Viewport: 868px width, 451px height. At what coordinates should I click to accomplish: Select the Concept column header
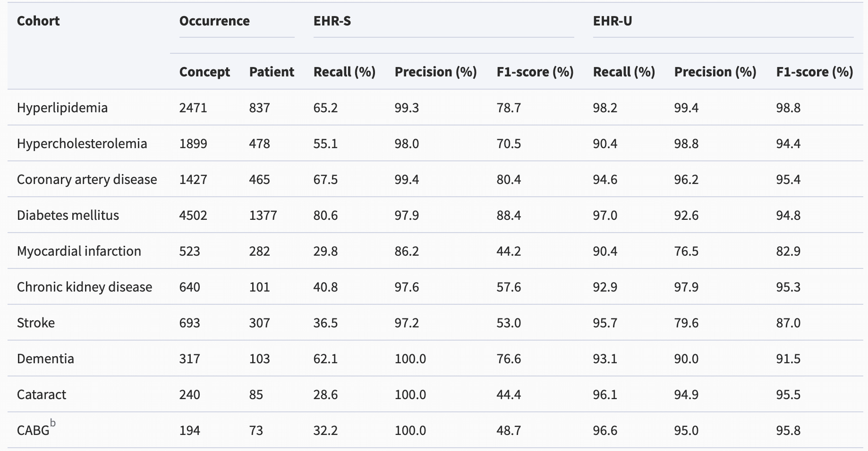tap(204, 72)
